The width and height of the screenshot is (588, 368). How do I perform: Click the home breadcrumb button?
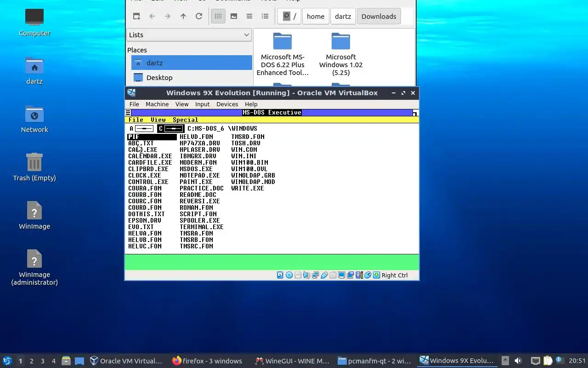pos(316,16)
